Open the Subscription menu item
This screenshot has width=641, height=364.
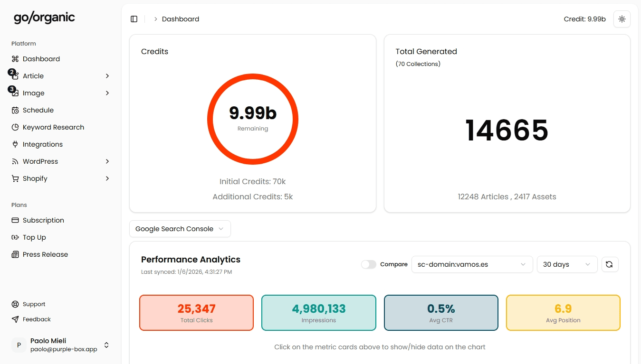point(43,220)
